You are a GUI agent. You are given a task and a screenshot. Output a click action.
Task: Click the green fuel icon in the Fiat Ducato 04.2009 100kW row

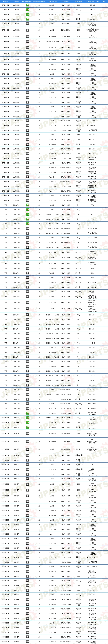coord(28,413)
